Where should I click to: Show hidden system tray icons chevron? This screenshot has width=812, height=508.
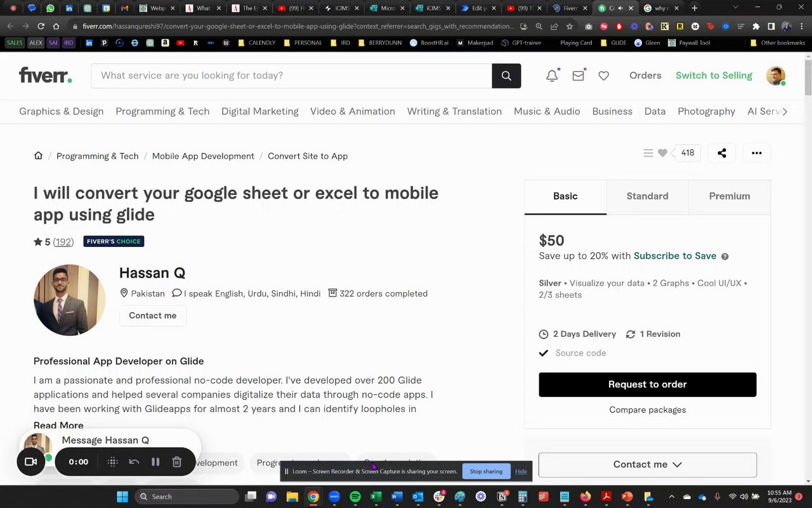672,497
